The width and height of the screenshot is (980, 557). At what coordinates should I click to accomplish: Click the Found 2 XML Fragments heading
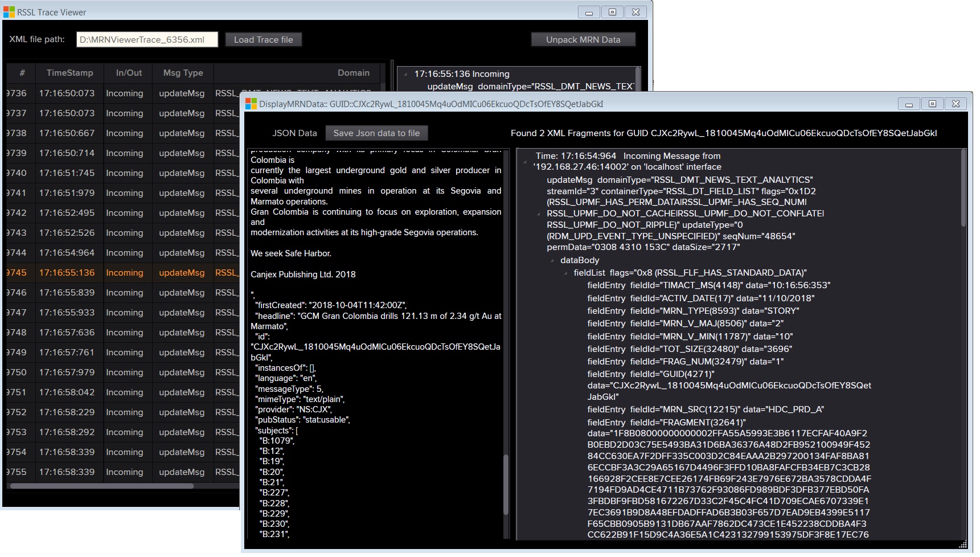[x=724, y=133]
